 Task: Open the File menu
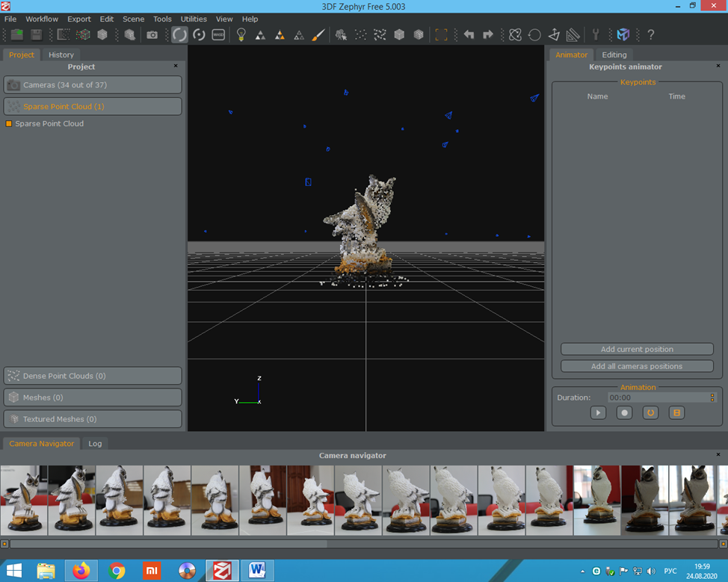[10, 19]
